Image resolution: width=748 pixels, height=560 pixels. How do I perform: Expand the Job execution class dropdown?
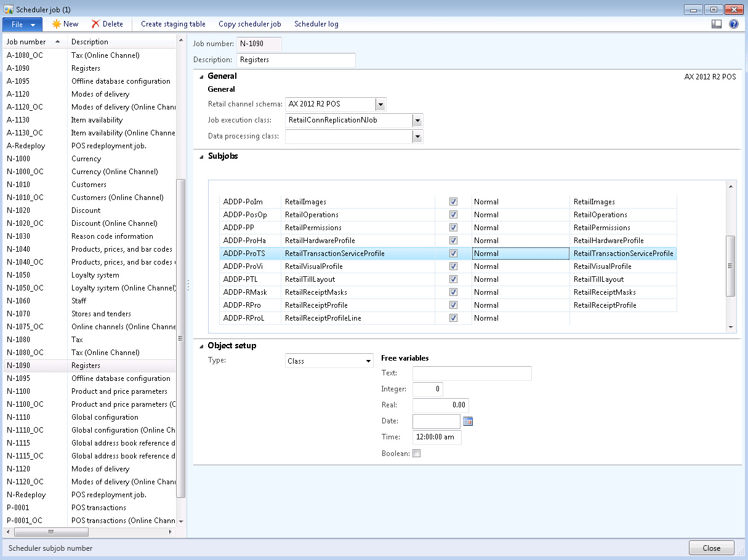tap(417, 121)
